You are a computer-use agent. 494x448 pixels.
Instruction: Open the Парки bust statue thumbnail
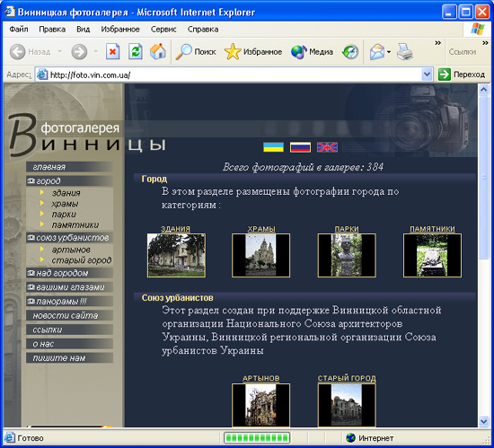(x=347, y=255)
